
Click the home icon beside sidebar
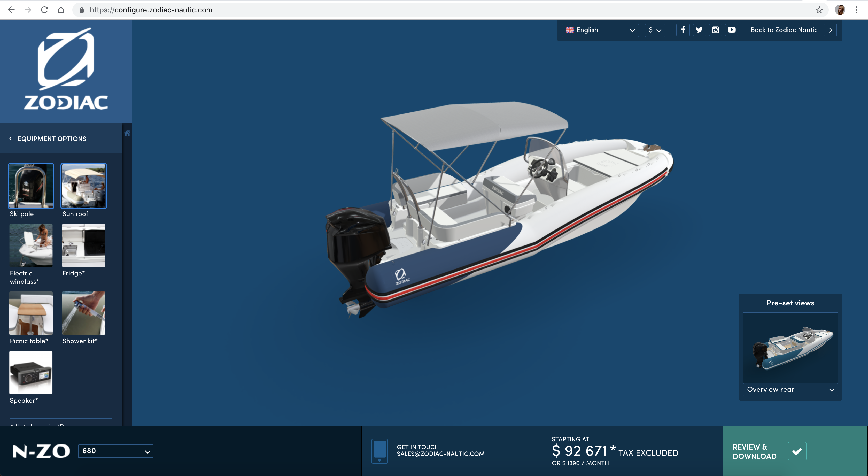127,133
